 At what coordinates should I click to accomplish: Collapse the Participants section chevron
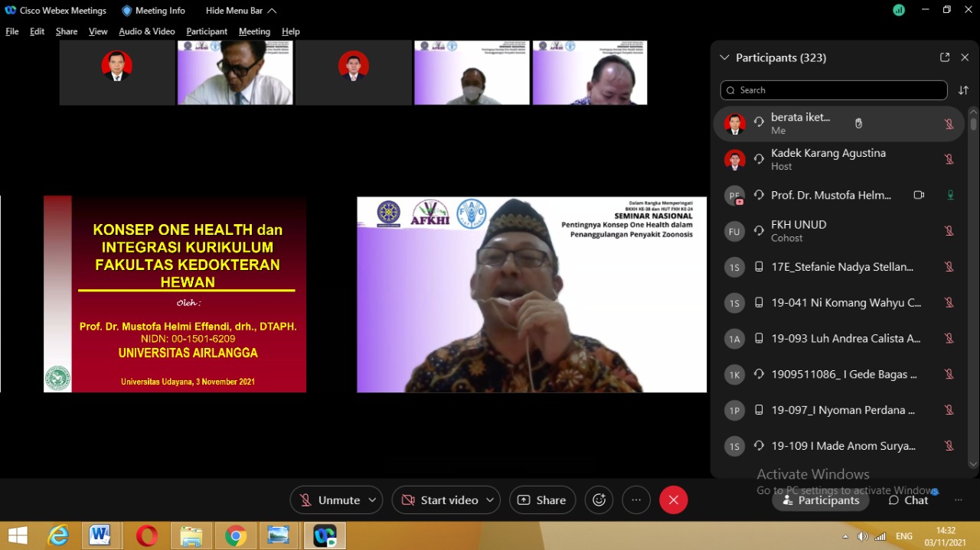[724, 57]
